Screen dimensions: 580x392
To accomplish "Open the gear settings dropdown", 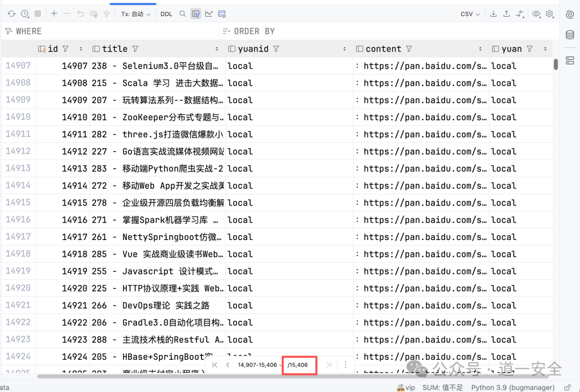I will [x=549, y=14].
